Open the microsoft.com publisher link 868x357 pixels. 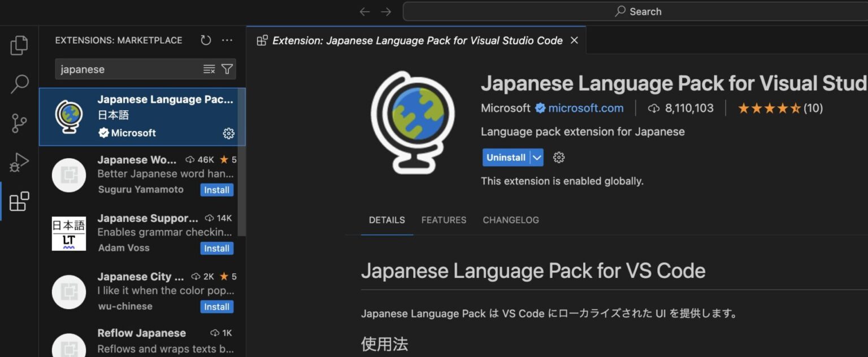585,108
